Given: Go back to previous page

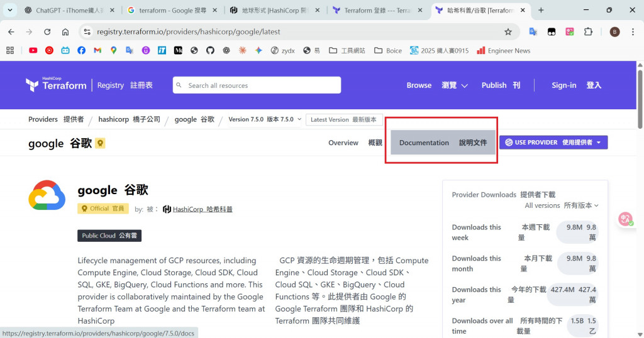Looking at the screenshot, I should pos(11,31).
